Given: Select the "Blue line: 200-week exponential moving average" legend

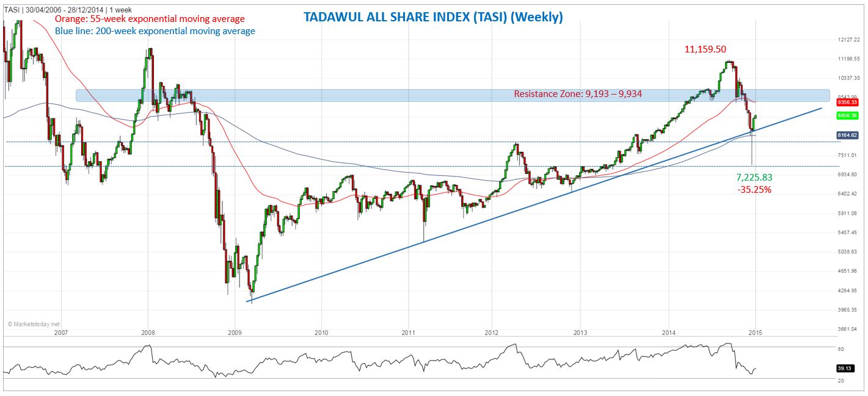Looking at the screenshot, I should click(x=155, y=31).
